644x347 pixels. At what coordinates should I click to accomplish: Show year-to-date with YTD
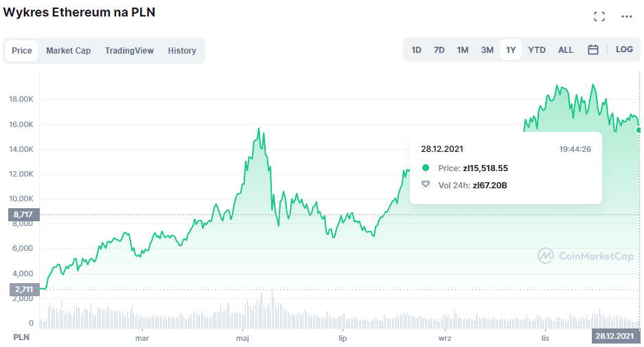537,50
